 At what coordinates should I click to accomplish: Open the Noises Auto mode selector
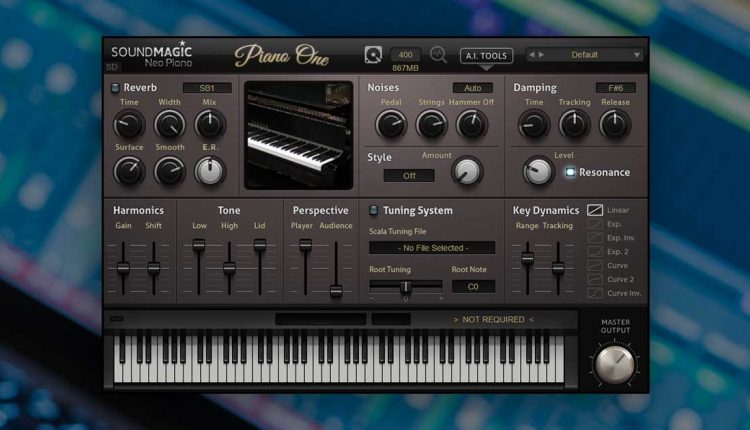pyautogui.click(x=473, y=88)
